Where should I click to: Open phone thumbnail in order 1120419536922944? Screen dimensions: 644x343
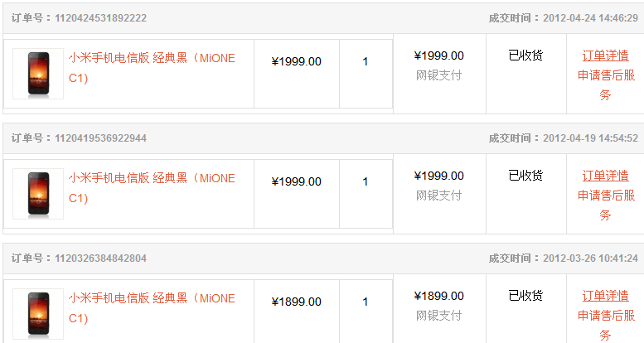(38, 194)
